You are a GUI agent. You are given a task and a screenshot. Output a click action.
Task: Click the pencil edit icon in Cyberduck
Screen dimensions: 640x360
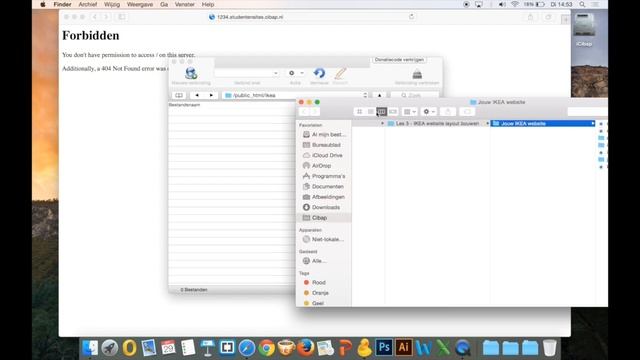tap(340, 73)
